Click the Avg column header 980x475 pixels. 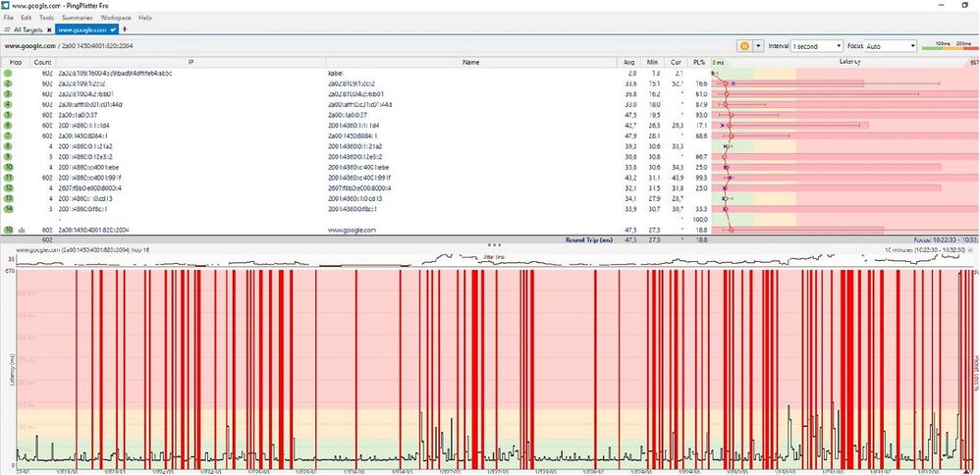click(x=628, y=63)
